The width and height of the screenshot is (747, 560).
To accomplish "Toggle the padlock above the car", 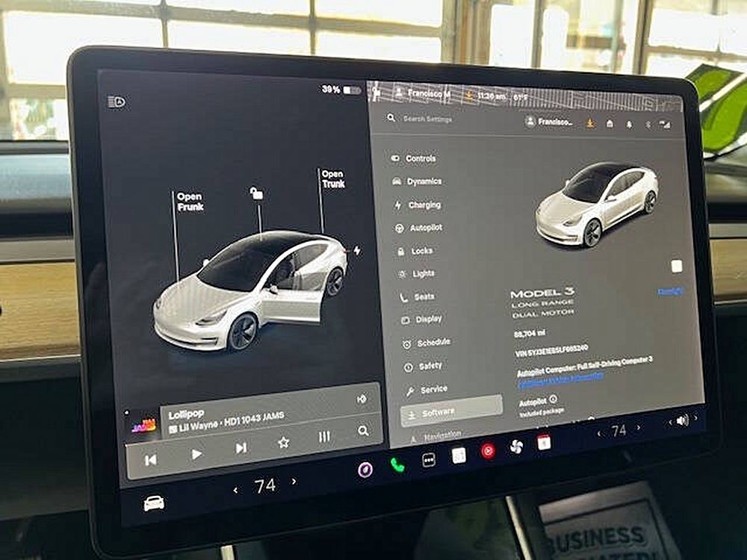I will [x=256, y=193].
